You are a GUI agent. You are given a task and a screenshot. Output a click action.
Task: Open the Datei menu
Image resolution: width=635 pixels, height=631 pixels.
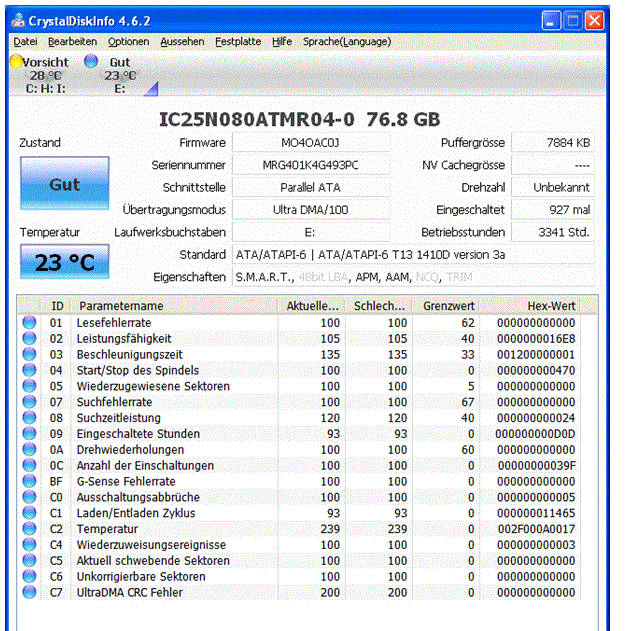point(25,42)
